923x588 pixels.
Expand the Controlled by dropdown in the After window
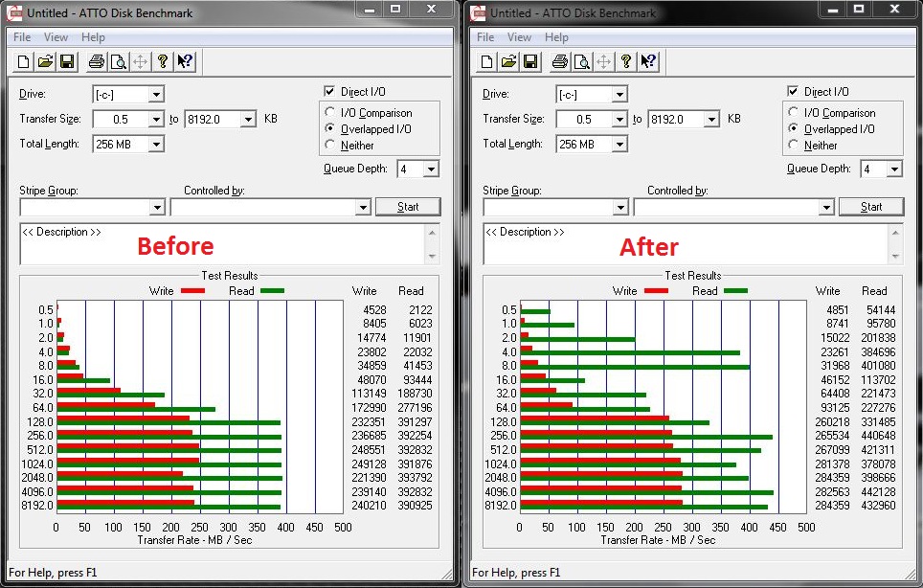click(x=826, y=207)
